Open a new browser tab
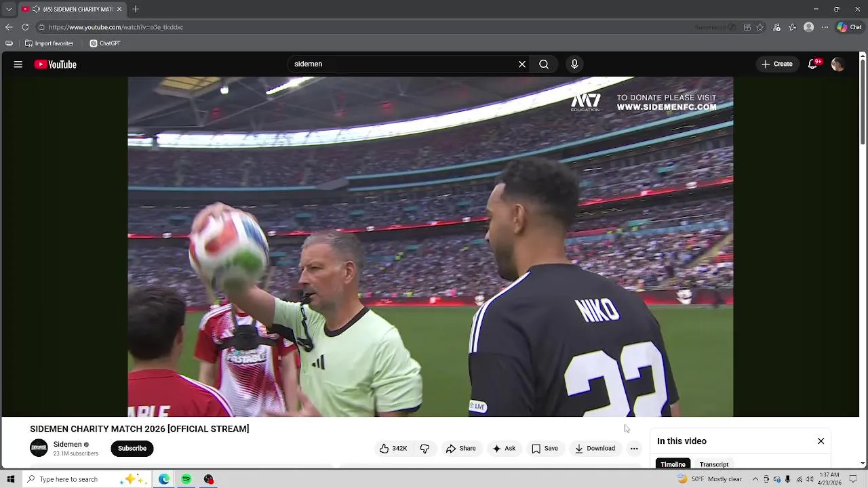This screenshot has height=488, width=868. pyautogui.click(x=136, y=9)
